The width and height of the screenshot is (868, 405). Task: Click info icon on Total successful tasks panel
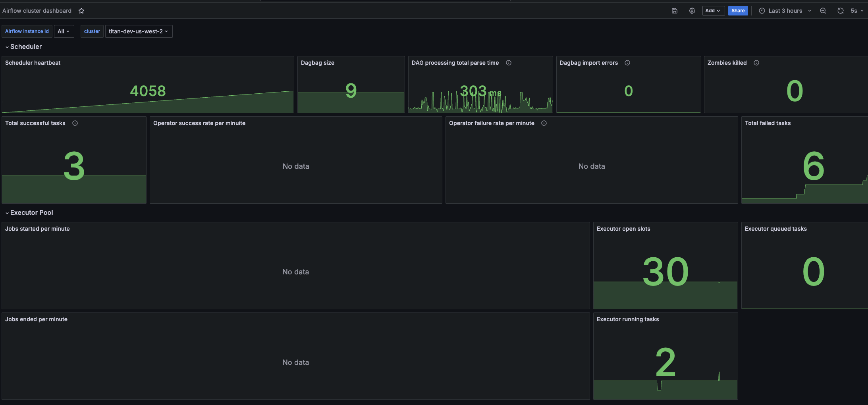tap(75, 123)
